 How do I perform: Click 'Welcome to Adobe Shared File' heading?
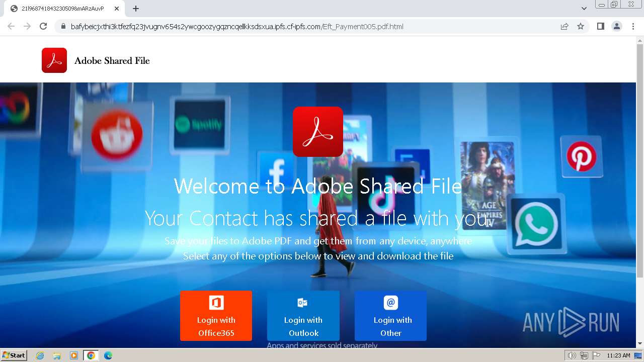pos(318,187)
